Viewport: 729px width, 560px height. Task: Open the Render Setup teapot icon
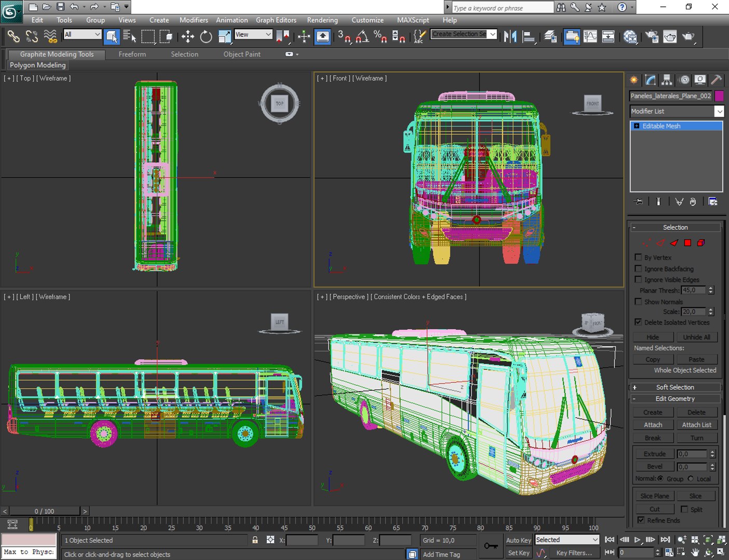[652, 36]
